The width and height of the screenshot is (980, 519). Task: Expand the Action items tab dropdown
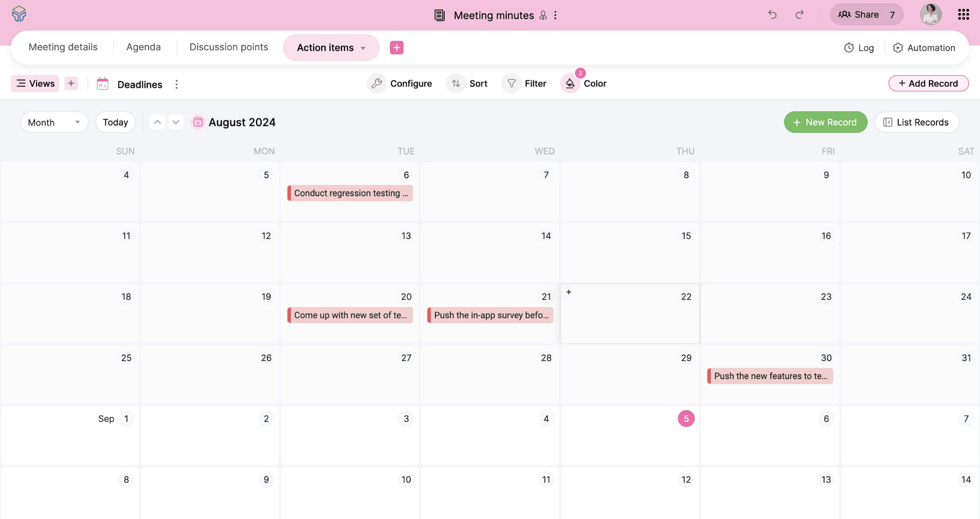coord(364,48)
